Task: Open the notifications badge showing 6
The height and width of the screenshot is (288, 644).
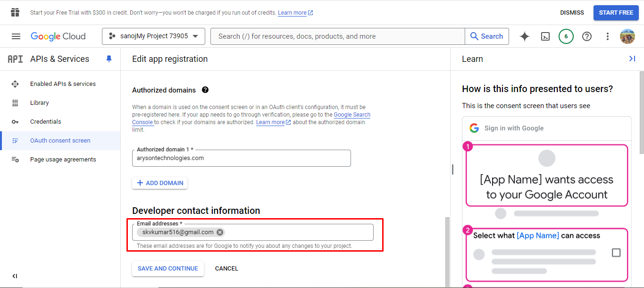Action: point(566,36)
